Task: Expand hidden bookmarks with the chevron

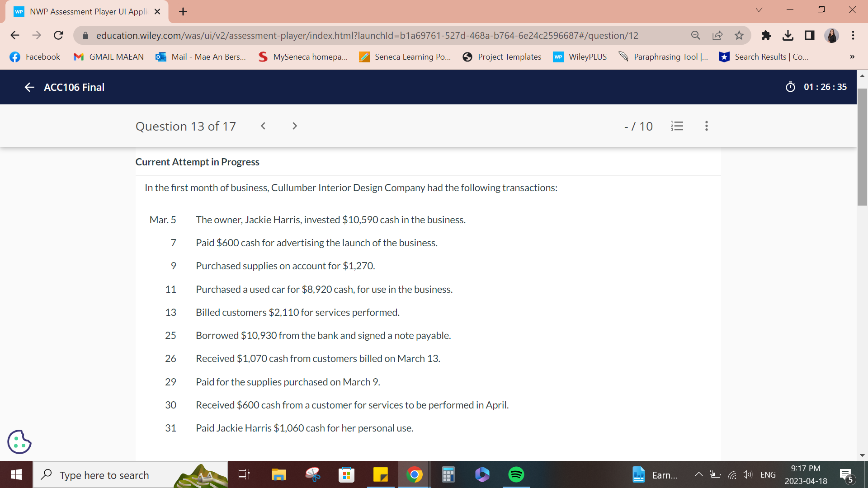Action: tap(852, 56)
